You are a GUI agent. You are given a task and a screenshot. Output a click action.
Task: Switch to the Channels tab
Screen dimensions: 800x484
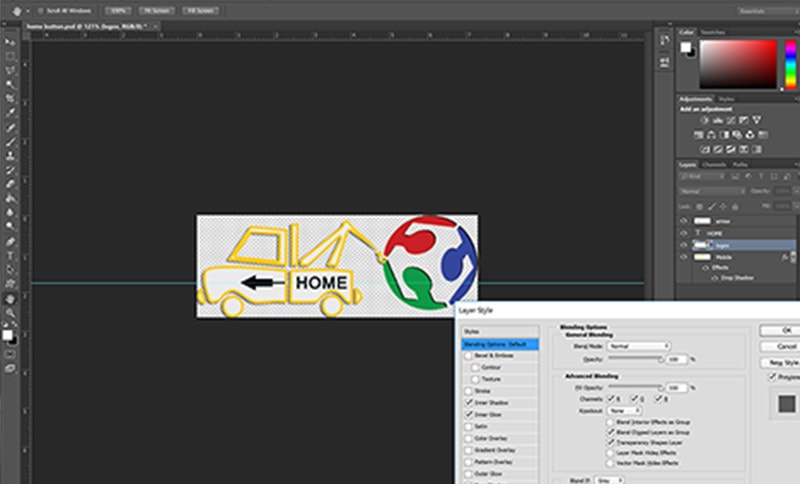714,164
